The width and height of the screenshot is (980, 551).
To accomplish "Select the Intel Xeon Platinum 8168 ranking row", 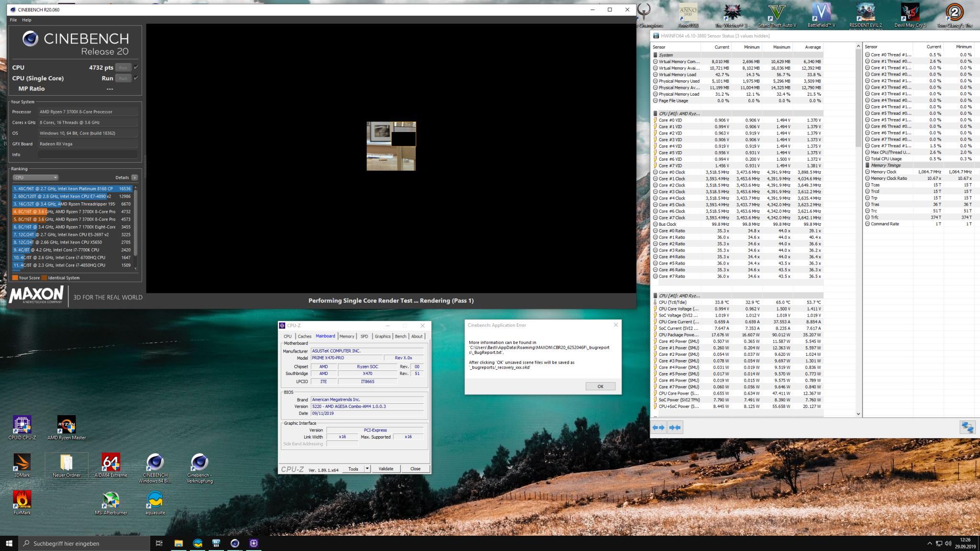I will point(72,188).
